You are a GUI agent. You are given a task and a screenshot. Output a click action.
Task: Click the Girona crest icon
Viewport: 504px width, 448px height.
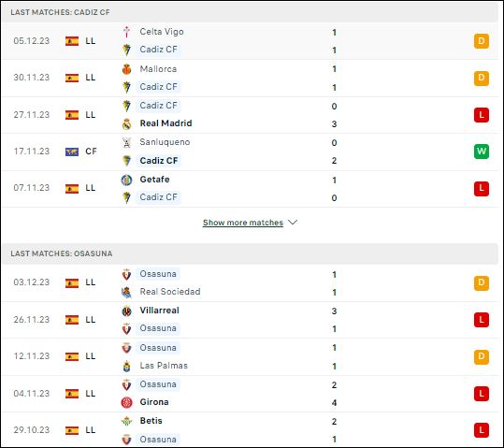coord(126,402)
